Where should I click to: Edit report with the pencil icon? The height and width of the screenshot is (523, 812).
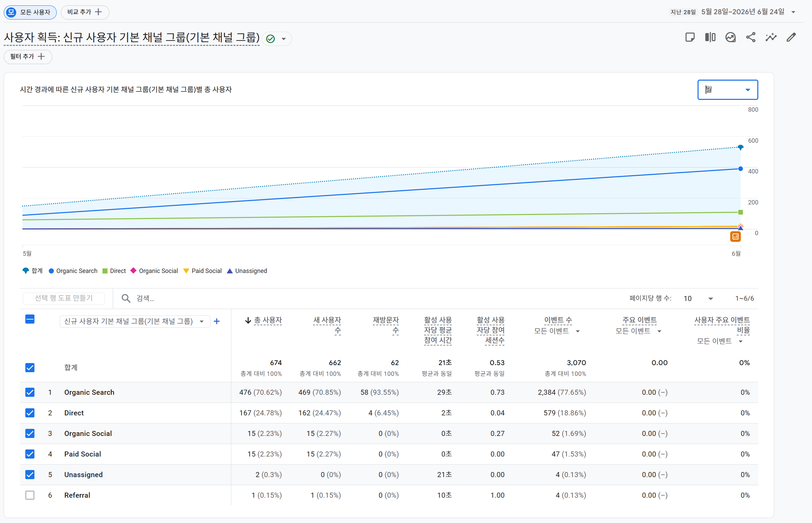coord(791,37)
